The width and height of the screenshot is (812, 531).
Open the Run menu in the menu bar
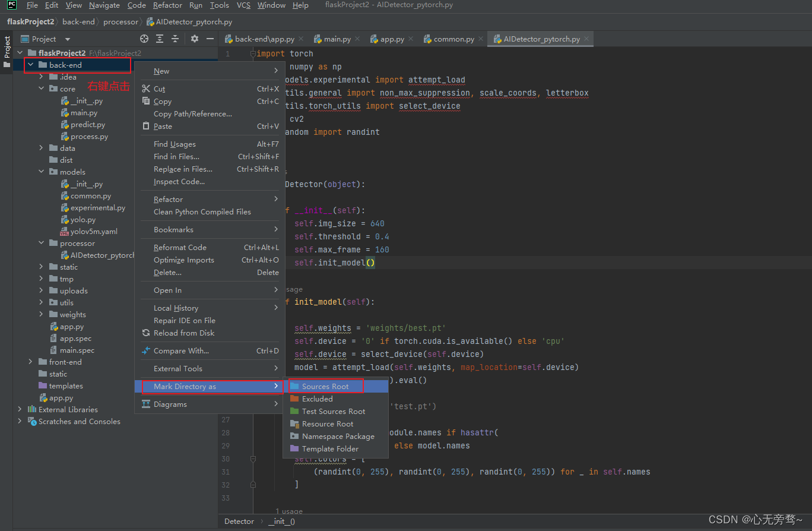(x=196, y=5)
